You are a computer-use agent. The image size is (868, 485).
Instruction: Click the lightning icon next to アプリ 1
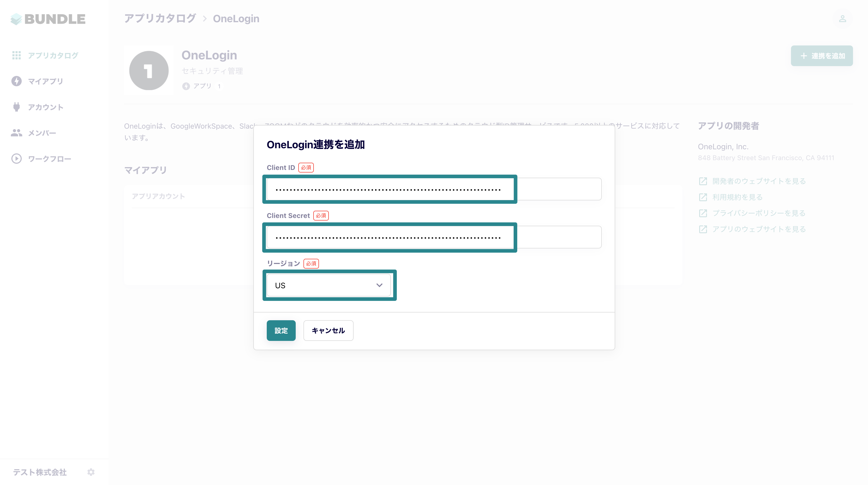186,86
